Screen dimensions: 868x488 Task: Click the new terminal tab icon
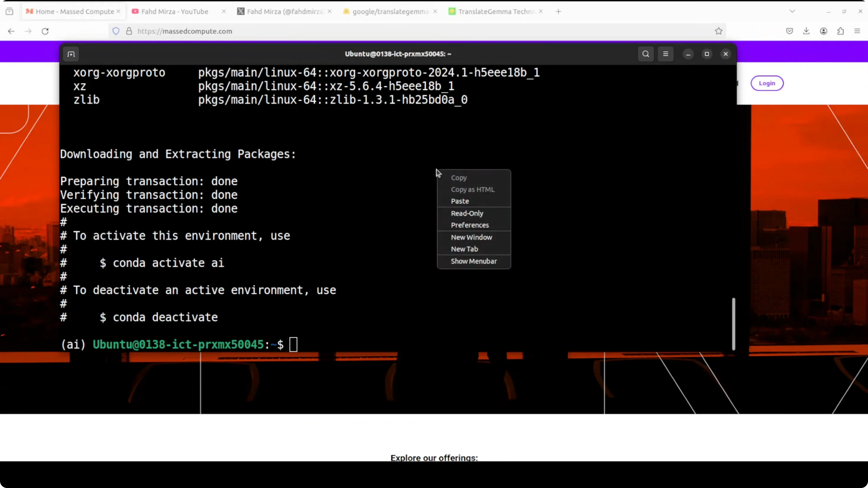pos(71,54)
